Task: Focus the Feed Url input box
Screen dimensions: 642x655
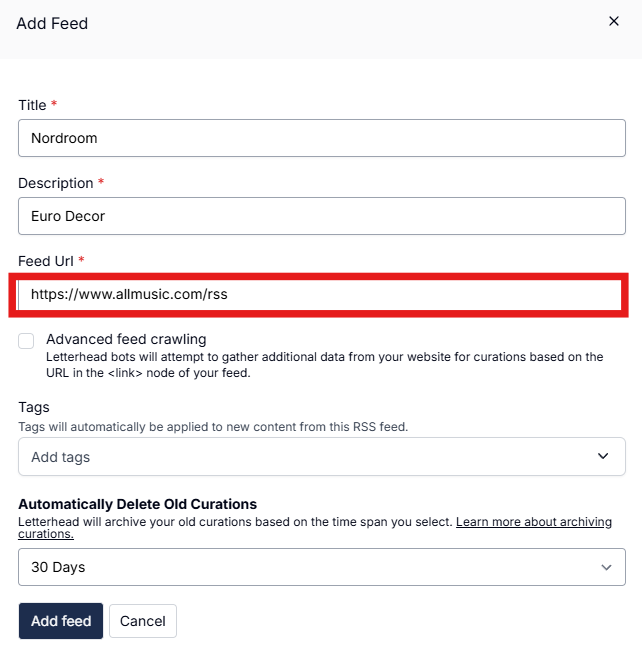Action: click(321, 294)
